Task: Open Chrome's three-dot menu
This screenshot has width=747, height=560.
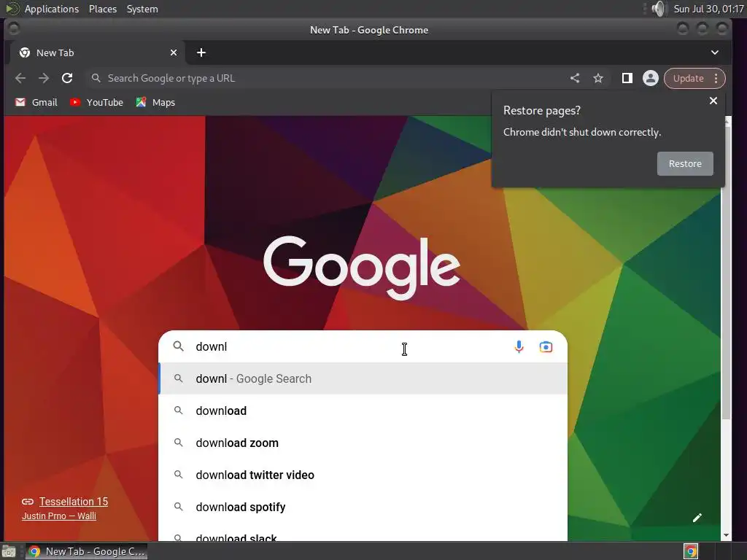Action: (x=716, y=78)
